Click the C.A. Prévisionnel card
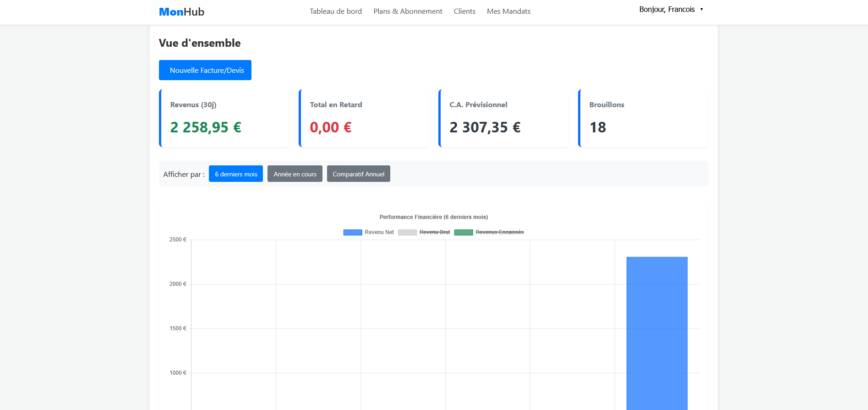Image resolution: width=868 pixels, height=410 pixels. pyautogui.click(x=504, y=118)
